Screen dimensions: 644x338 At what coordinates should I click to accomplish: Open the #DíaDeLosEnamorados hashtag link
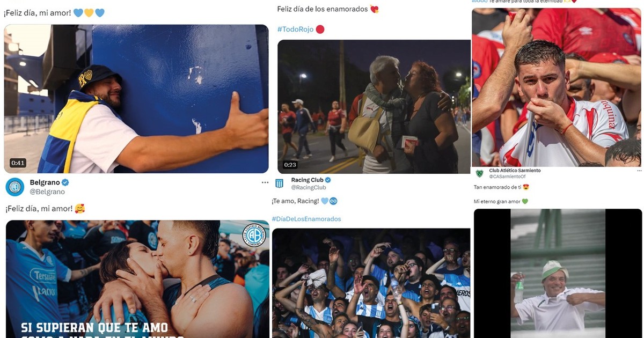point(306,219)
